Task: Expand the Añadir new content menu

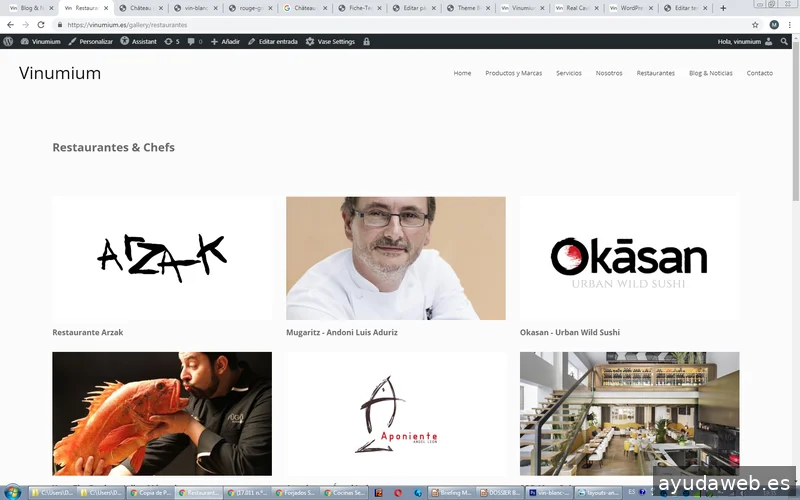Action: 225,42
